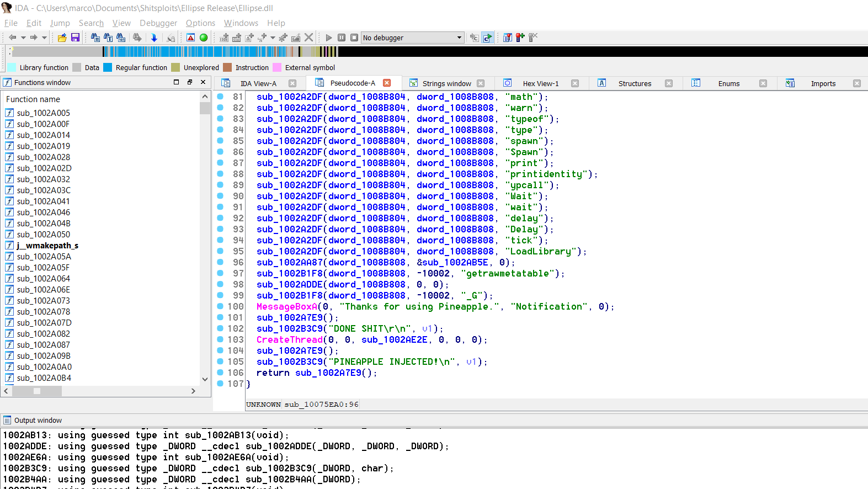Viewport: 868px width, 489px height.
Task: Open the Debugger menu
Action: 158,23
